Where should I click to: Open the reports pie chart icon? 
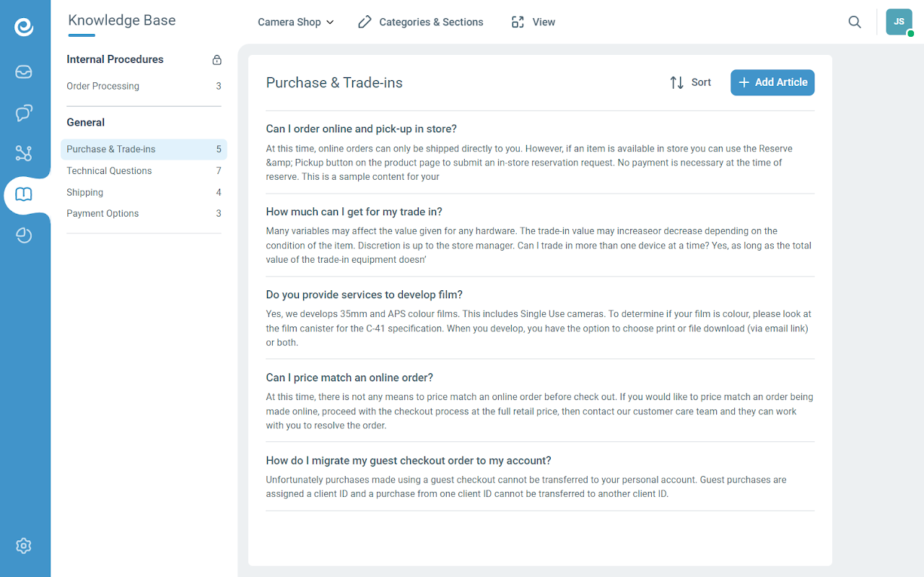click(24, 235)
